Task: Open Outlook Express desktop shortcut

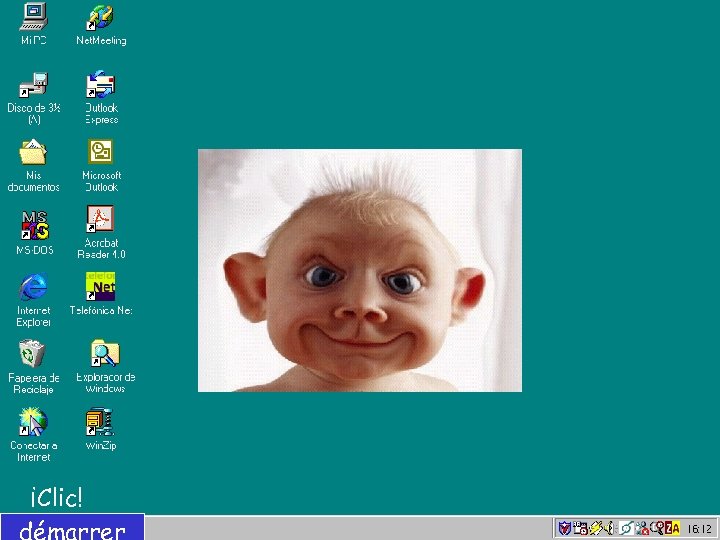Action: (101, 85)
